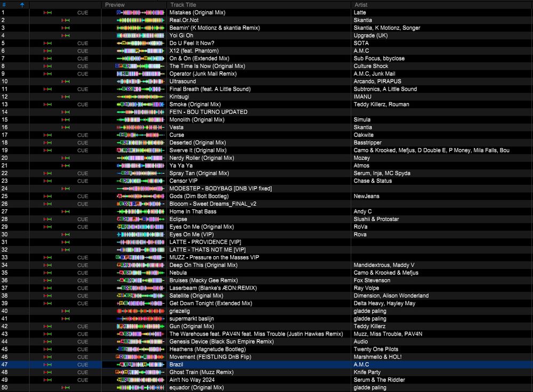The width and height of the screenshot is (533, 392).
Task: Select the track MODESTEP - BODYBAG
Action: [x=221, y=189]
